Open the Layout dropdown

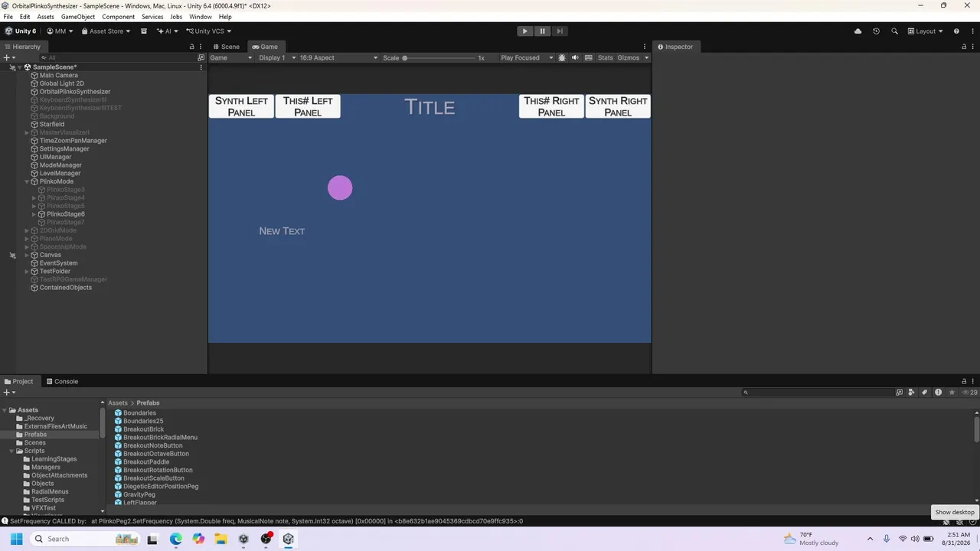[926, 31]
